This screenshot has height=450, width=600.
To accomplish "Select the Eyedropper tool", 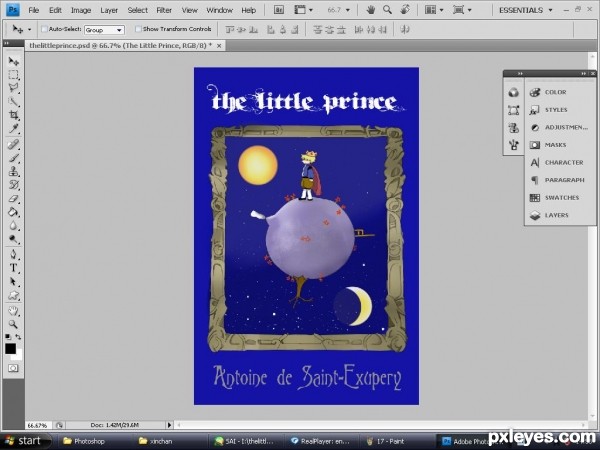I will (x=13, y=128).
